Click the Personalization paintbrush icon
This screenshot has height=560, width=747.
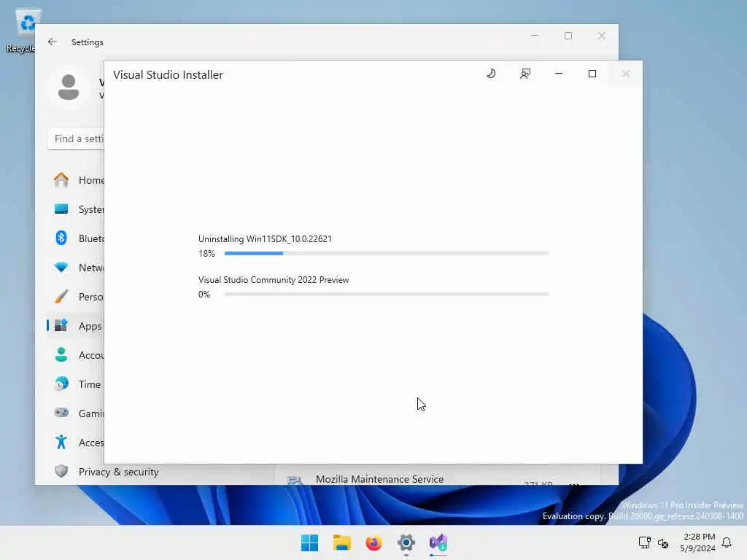click(x=61, y=296)
